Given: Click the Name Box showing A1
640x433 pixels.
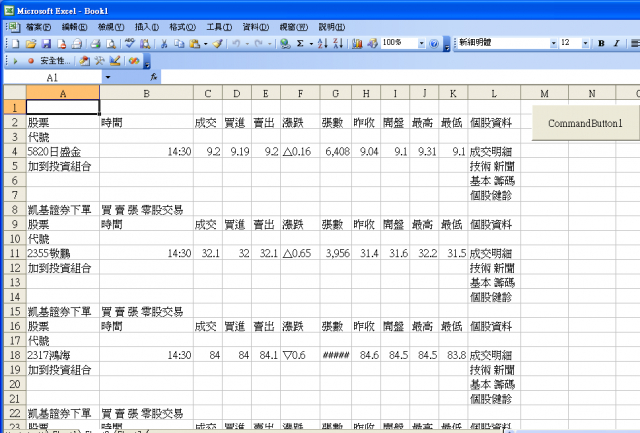Looking at the screenshot, I should coord(53,77).
